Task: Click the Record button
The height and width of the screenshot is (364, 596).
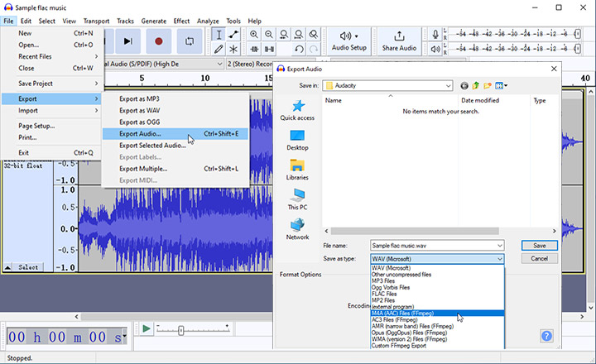Action: (159, 41)
